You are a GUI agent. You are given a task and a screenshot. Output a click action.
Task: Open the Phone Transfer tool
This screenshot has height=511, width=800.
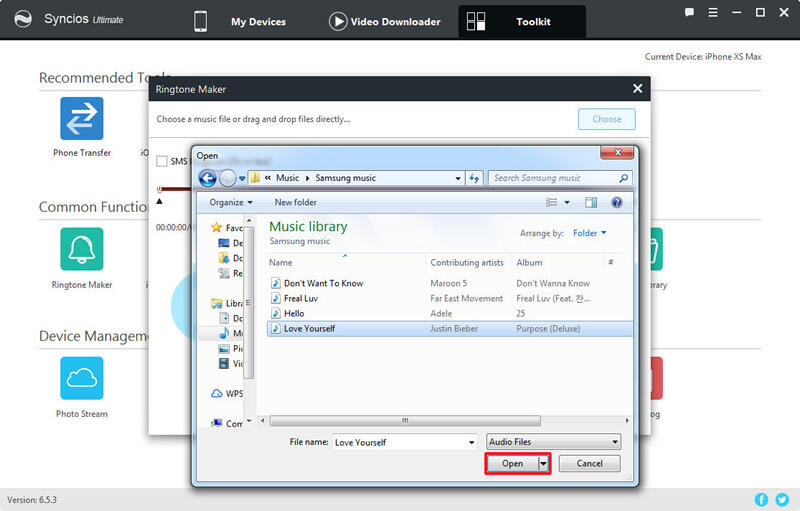(81, 119)
